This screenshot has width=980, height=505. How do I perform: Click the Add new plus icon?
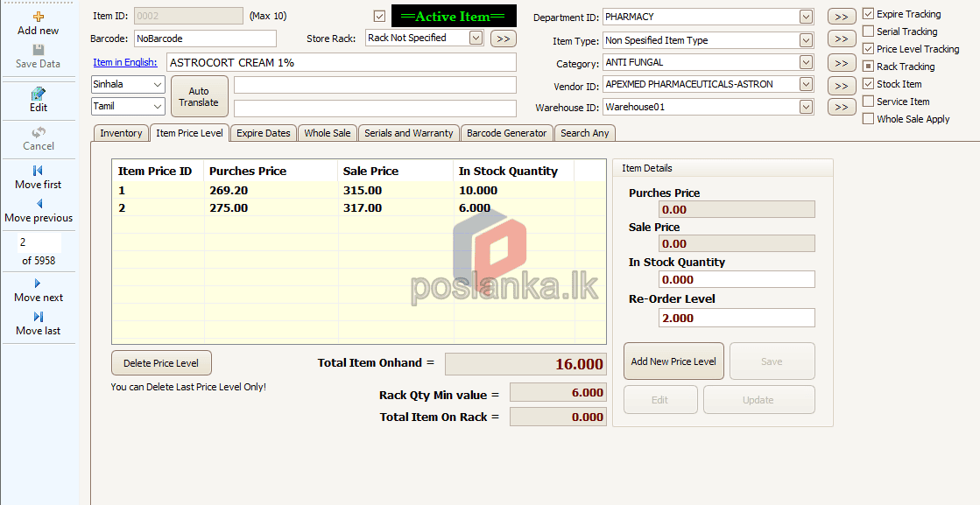[39, 17]
